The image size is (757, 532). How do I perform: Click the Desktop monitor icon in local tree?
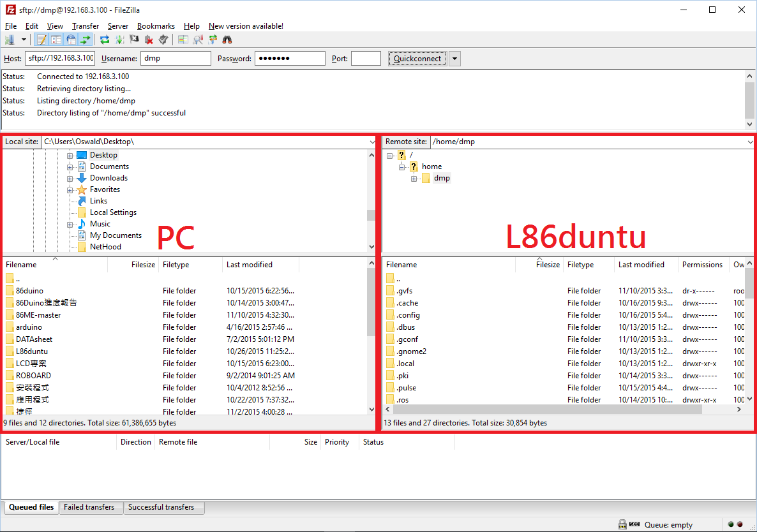pyautogui.click(x=82, y=155)
